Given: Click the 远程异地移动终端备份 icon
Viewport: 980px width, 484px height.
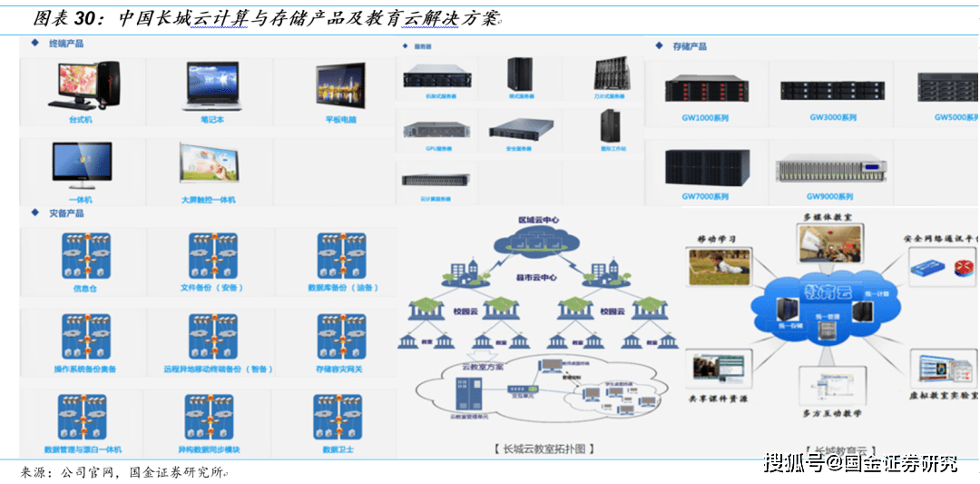Looking at the screenshot, I should [213, 336].
